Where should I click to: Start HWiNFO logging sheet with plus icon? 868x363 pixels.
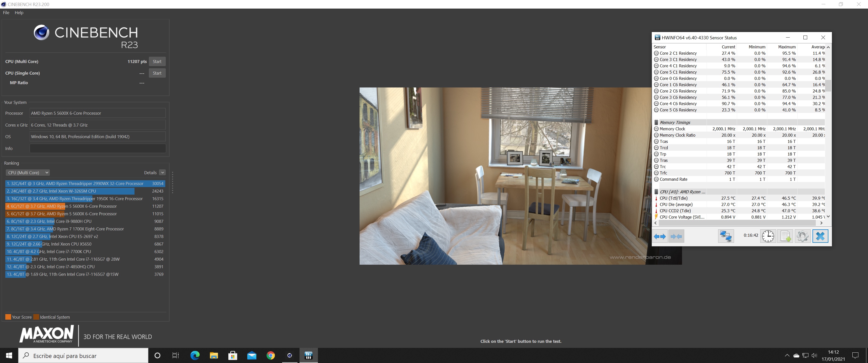point(785,236)
